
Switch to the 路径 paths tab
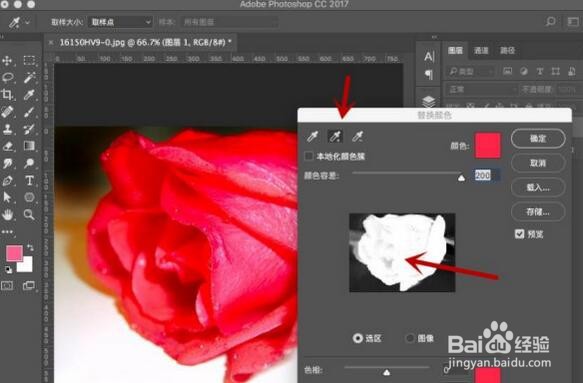[507, 50]
